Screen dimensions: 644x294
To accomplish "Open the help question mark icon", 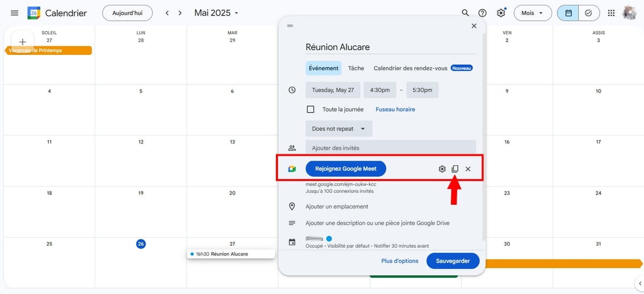I will 482,13.
